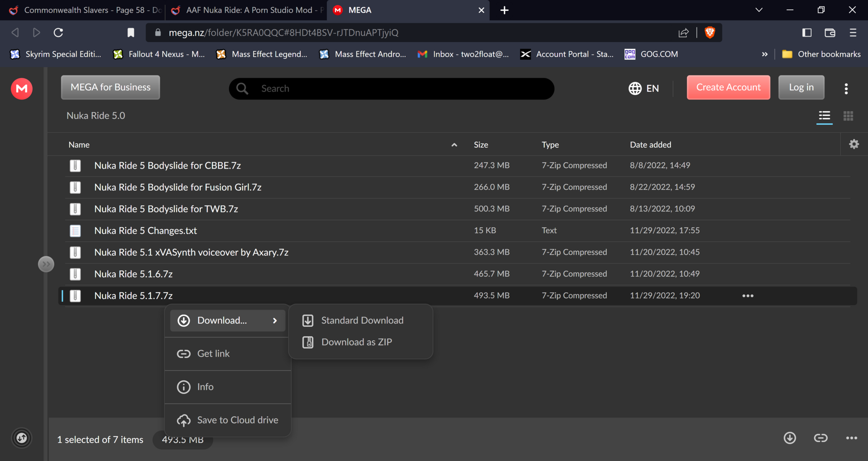Open Account Portal bookmark
Viewport: 868px width, 461px height.
click(567, 54)
